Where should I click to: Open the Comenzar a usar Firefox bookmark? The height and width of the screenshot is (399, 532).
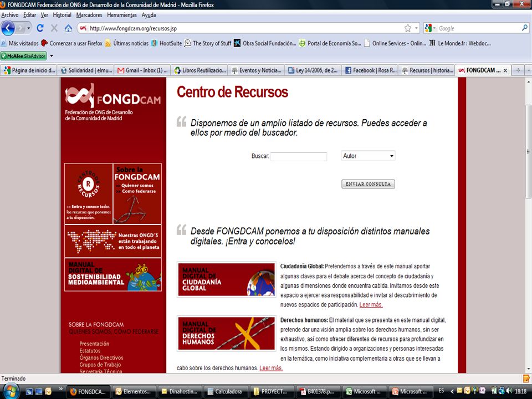pyautogui.click(x=72, y=43)
